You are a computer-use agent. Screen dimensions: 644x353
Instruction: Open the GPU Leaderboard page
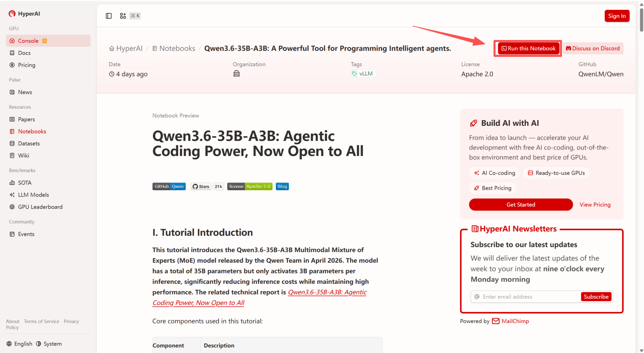coord(40,207)
